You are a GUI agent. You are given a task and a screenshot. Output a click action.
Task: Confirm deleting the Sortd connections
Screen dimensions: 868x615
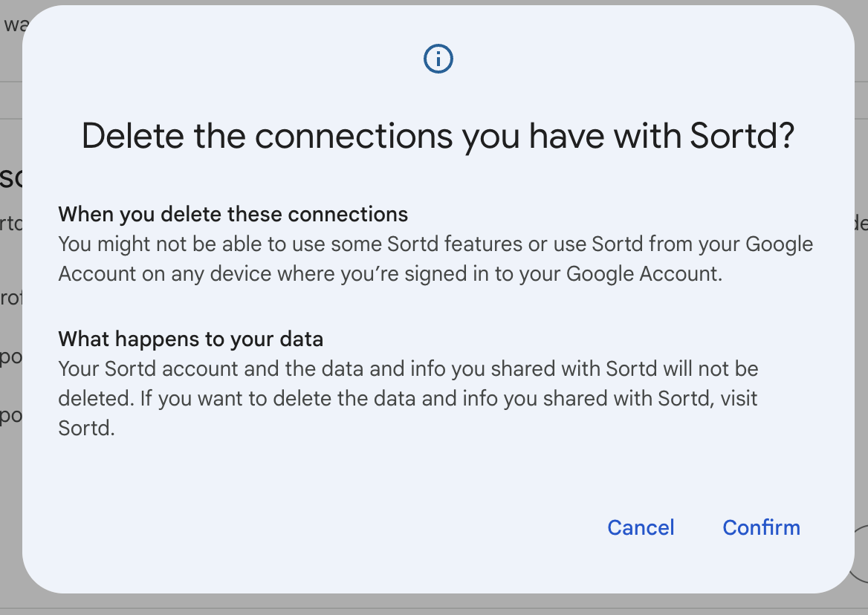click(761, 527)
